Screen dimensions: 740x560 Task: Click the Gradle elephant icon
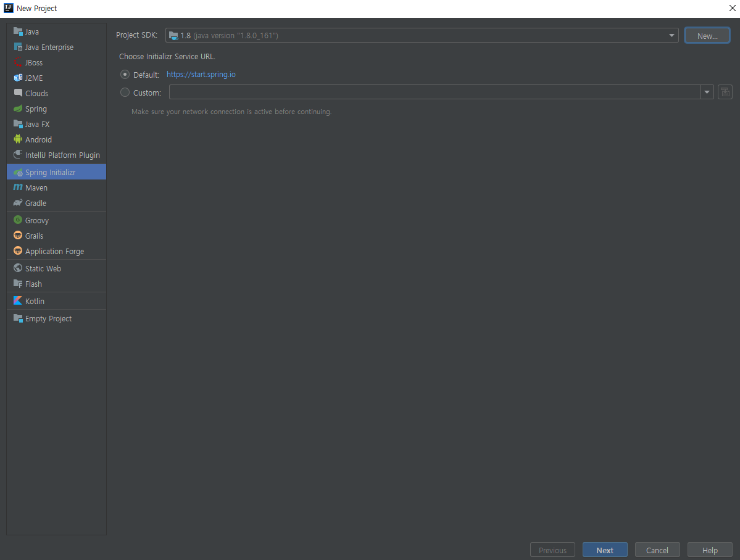(18, 203)
